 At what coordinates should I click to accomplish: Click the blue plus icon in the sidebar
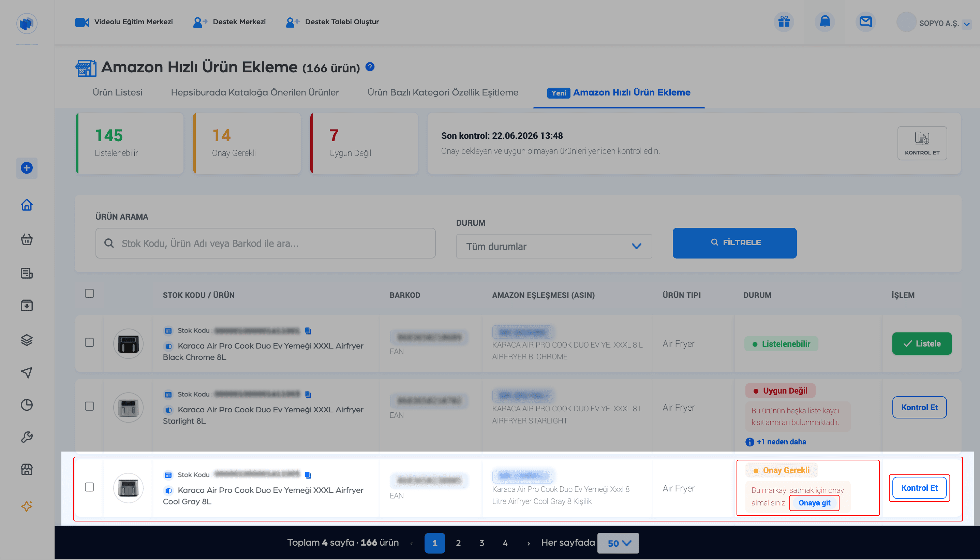27,168
